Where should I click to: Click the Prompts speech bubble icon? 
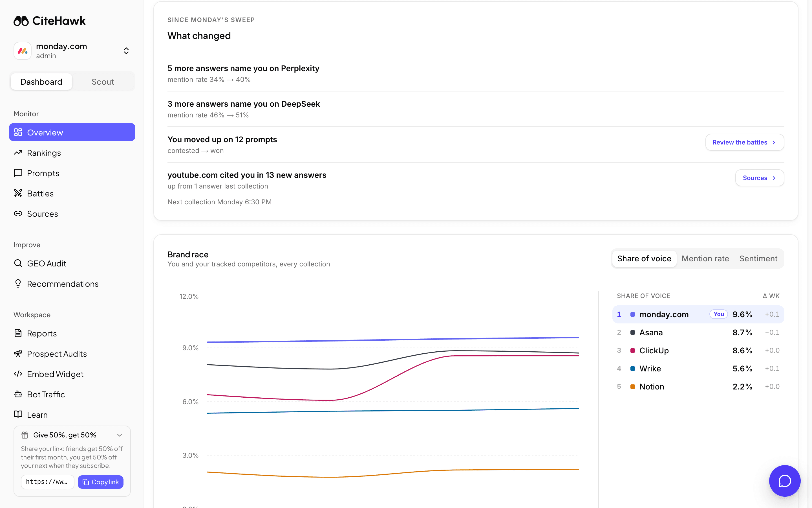click(18, 173)
